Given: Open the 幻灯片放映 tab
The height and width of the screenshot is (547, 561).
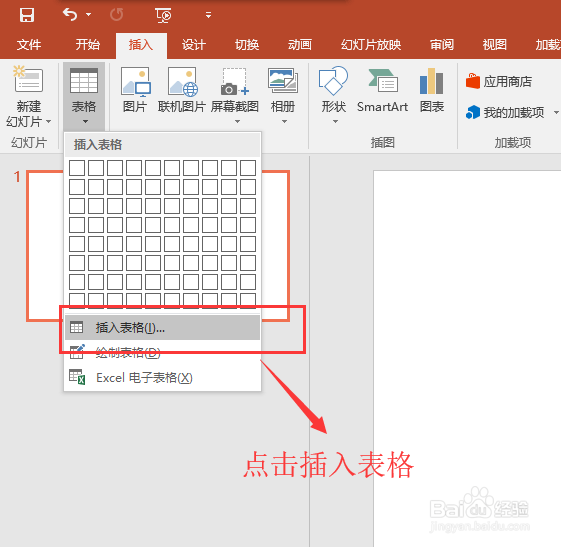Looking at the screenshot, I should (371, 45).
